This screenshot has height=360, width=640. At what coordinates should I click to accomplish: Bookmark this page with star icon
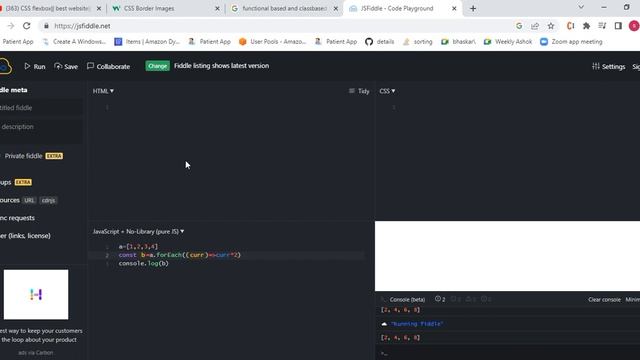[x=551, y=26]
